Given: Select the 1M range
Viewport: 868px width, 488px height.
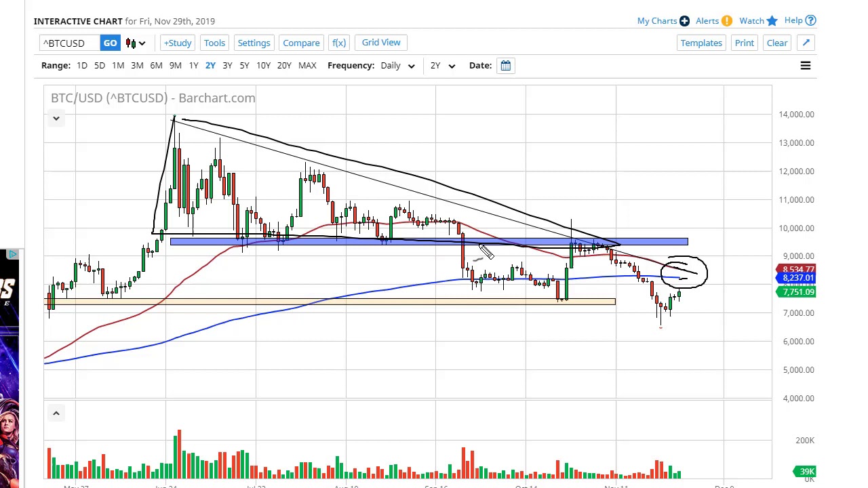Looking at the screenshot, I should (x=118, y=66).
